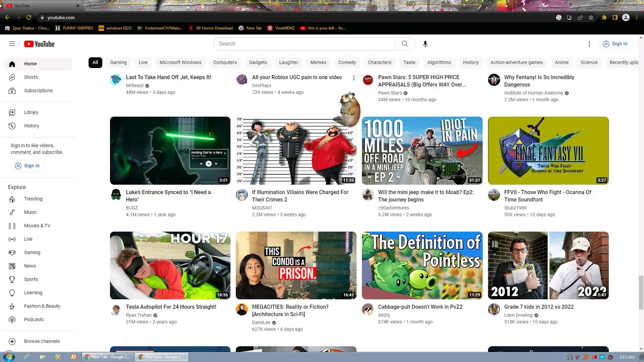Open the Chrome three-dot menu
The height and width of the screenshot is (362, 644).
[x=637, y=17]
